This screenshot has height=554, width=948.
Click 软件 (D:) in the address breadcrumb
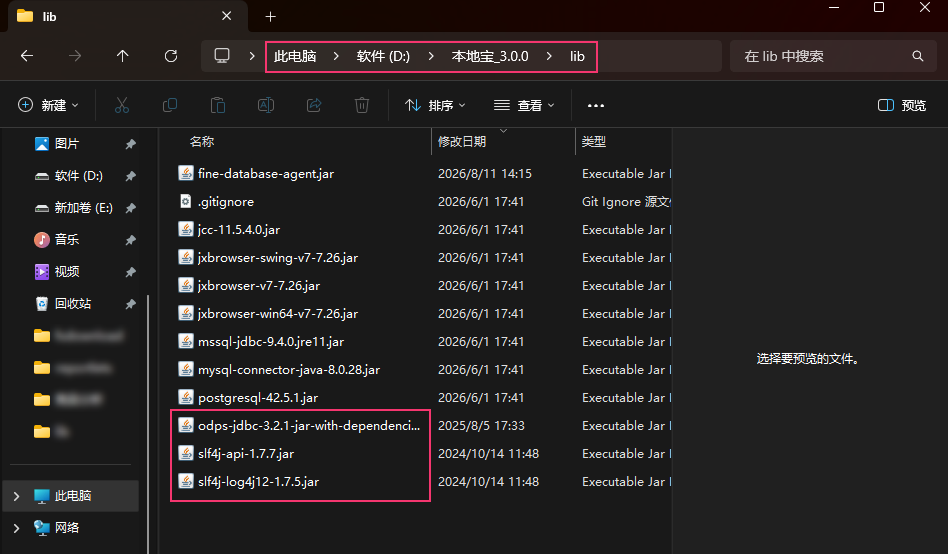point(383,56)
